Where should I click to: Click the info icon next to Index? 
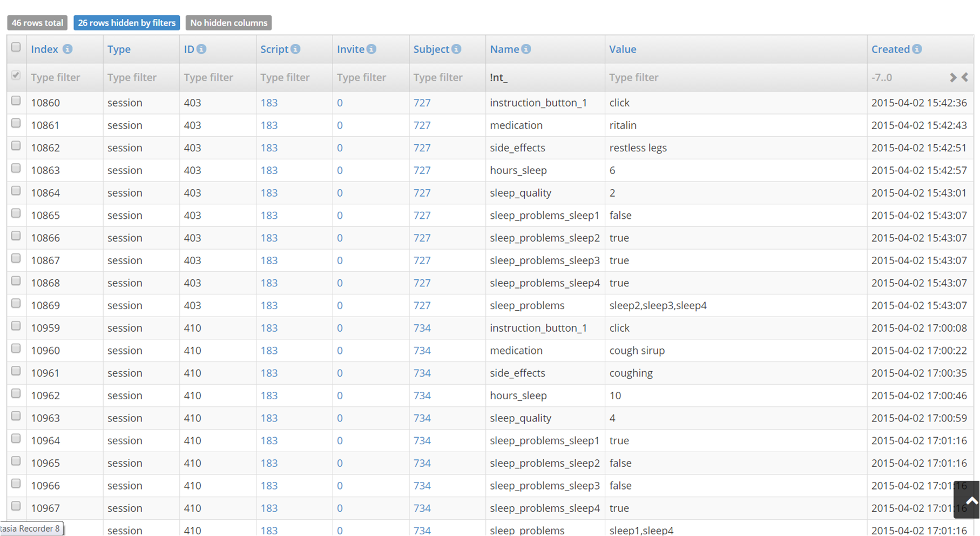pyautogui.click(x=67, y=49)
